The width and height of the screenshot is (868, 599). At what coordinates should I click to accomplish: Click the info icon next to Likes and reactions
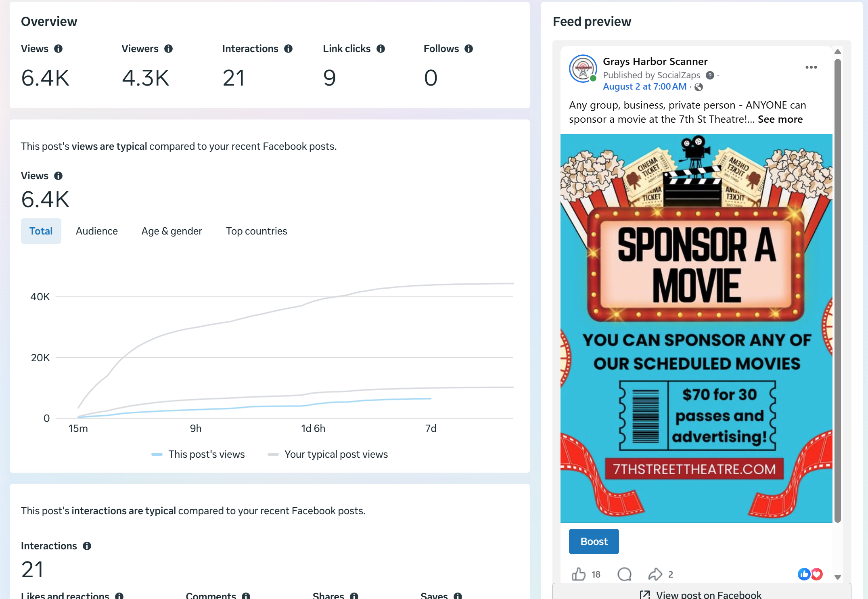pos(119,596)
